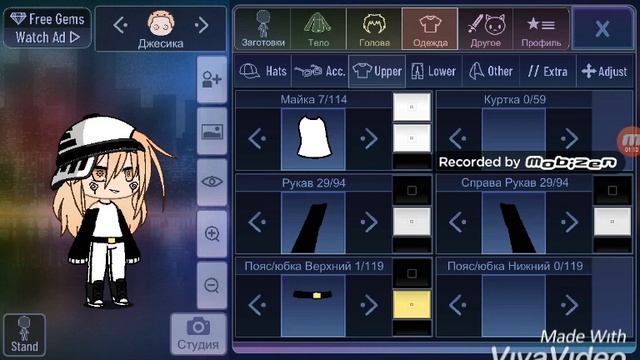Switch to the Голова head tab
The height and width of the screenshot is (360, 640).
click(374, 29)
